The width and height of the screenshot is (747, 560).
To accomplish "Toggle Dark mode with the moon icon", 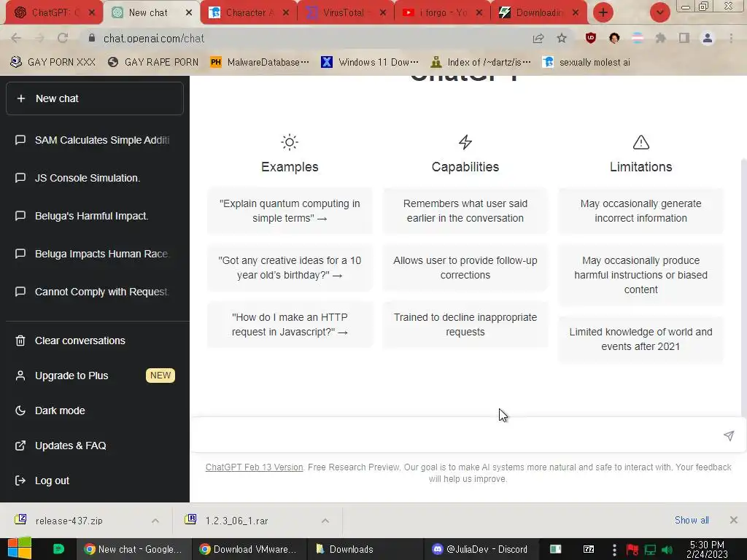I will click(x=20, y=411).
